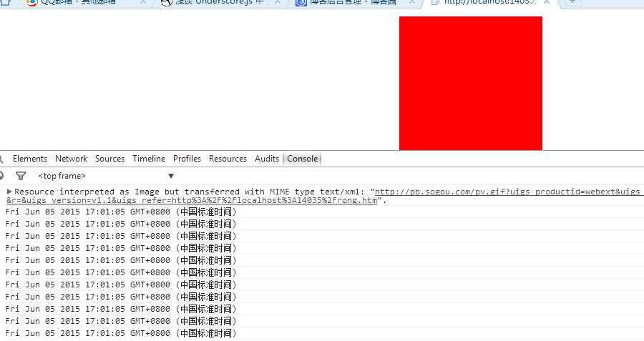Viewport: 644px width, 341px height.
Task: Switch to the 博客后台管理 browser tab
Action: pos(353,4)
